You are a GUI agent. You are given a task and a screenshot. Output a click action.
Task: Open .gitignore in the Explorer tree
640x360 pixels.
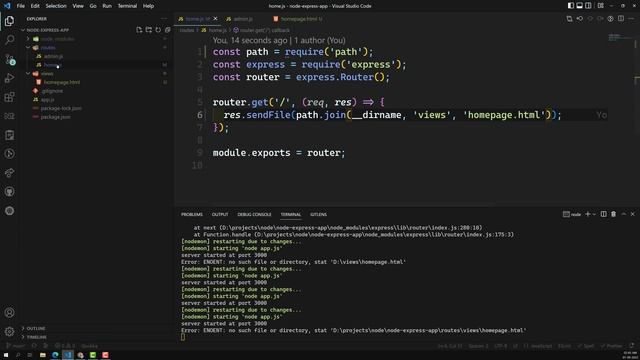pos(52,91)
